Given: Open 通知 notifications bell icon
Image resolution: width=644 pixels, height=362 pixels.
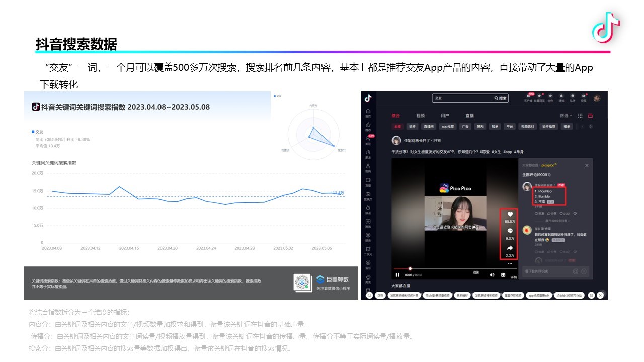Looking at the screenshot, I should 561,96.
